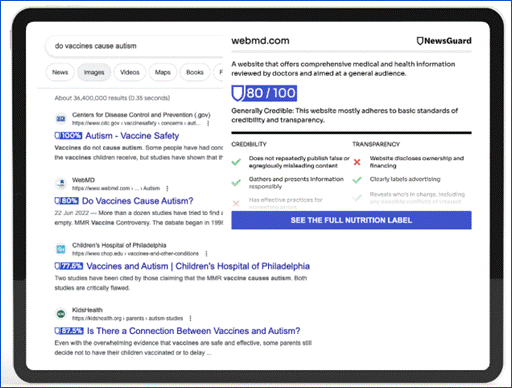Click the Children's Hospital of Philadelphia favicon
This screenshot has width=512, height=388.
[61, 249]
